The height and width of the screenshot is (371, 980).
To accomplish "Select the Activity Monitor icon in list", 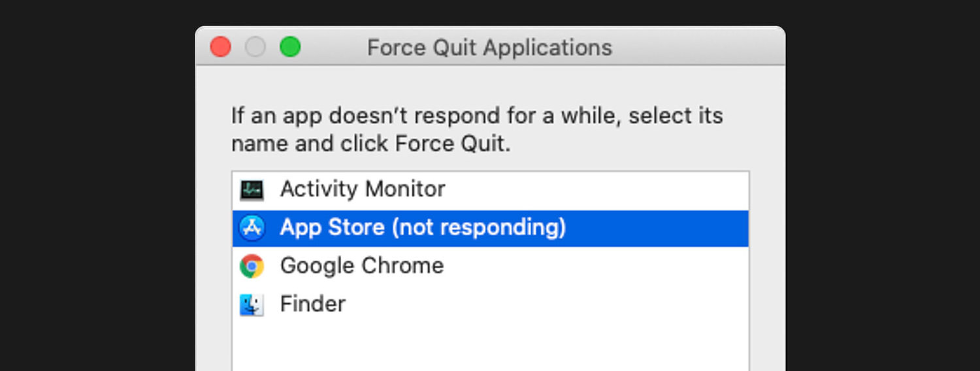I will coord(252,190).
